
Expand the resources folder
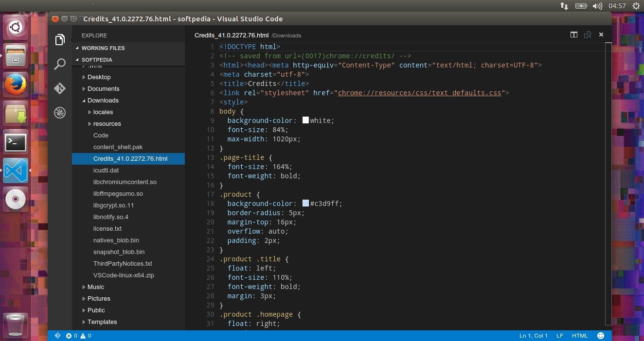128,124
